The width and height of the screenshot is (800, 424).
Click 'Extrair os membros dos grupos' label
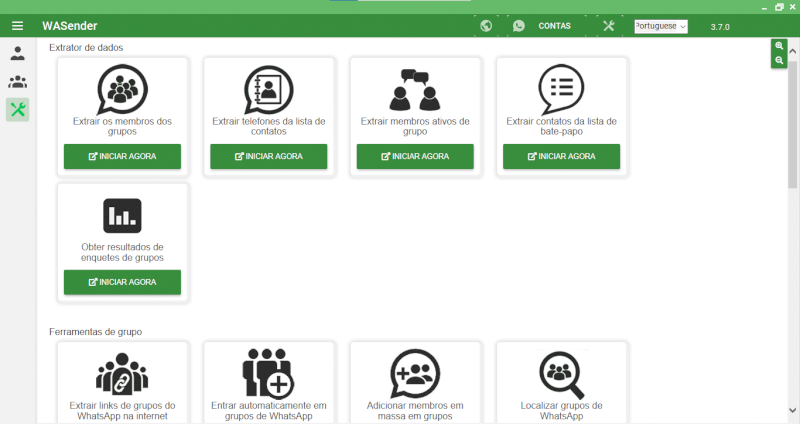(122, 126)
